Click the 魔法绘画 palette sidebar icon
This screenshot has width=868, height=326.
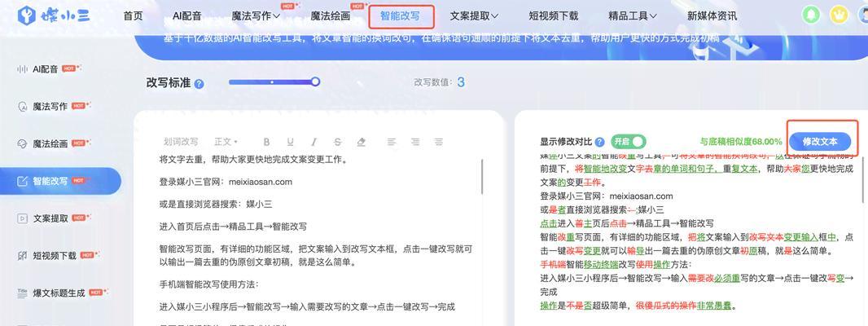tap(22, 143)
